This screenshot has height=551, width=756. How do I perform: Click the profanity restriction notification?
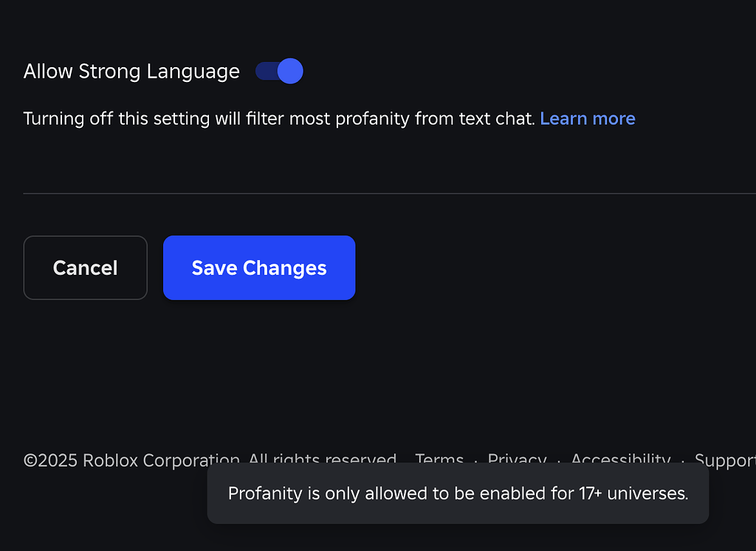tap(458, 493)
